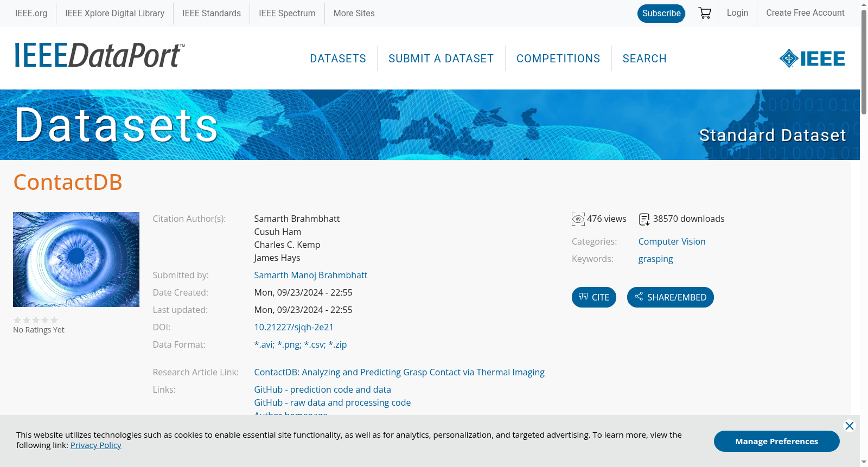Click the Subscribe button

661,13
